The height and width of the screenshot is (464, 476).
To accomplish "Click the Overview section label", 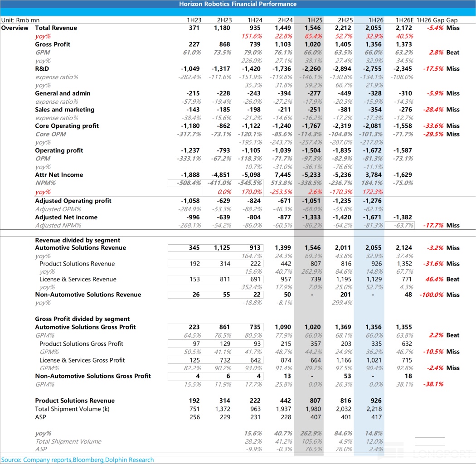I will pos(15,28).
